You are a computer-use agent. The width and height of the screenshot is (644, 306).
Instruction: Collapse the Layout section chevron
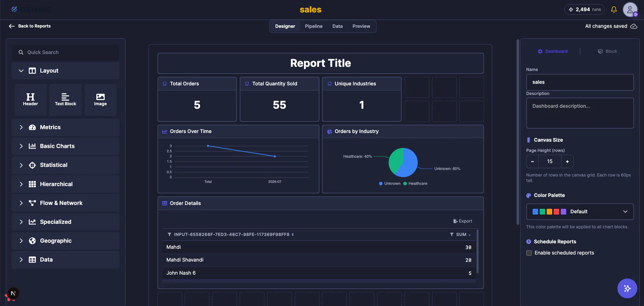(21, 71)
